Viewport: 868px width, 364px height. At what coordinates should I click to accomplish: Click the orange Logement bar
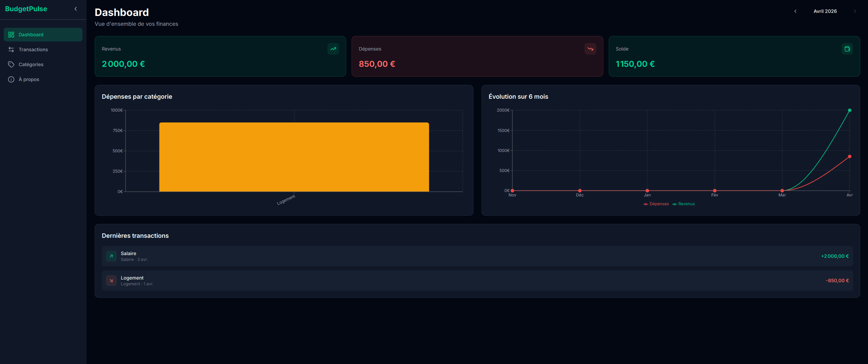(x=294, y=157)
